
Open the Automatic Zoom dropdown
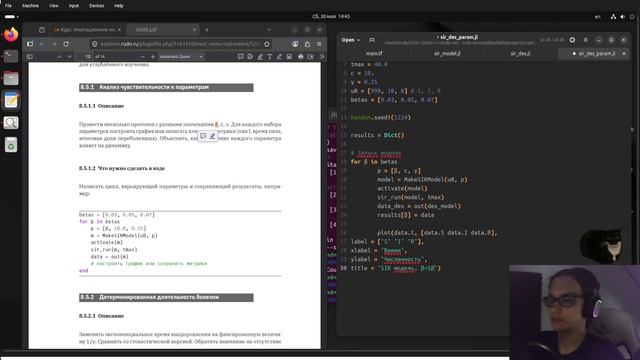tap(181, 57)
